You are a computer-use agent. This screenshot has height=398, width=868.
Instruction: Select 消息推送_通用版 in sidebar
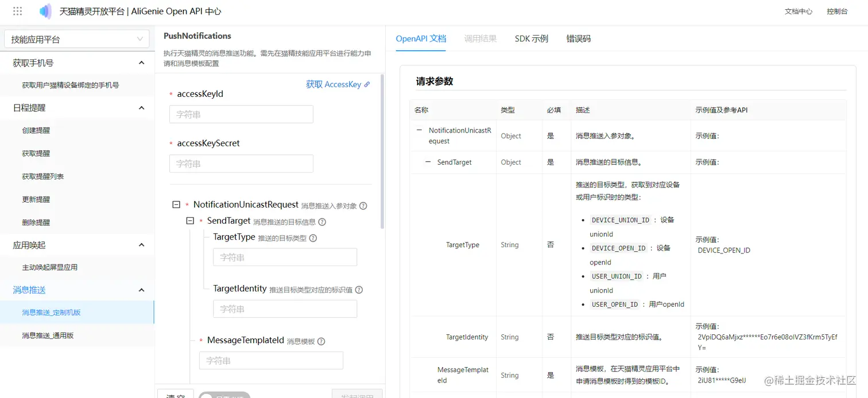click(77, 335)
